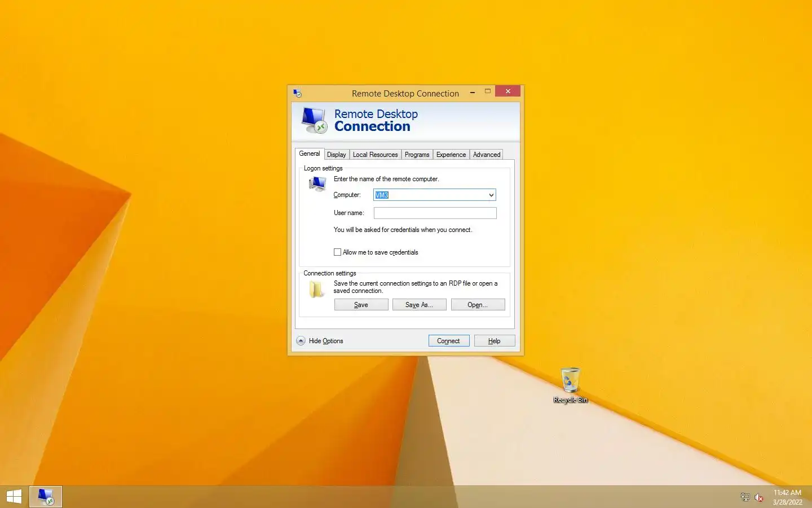The width and height of the screenshot is (812, 508).
Task: Click the Help button
Action: coord(495,341)
